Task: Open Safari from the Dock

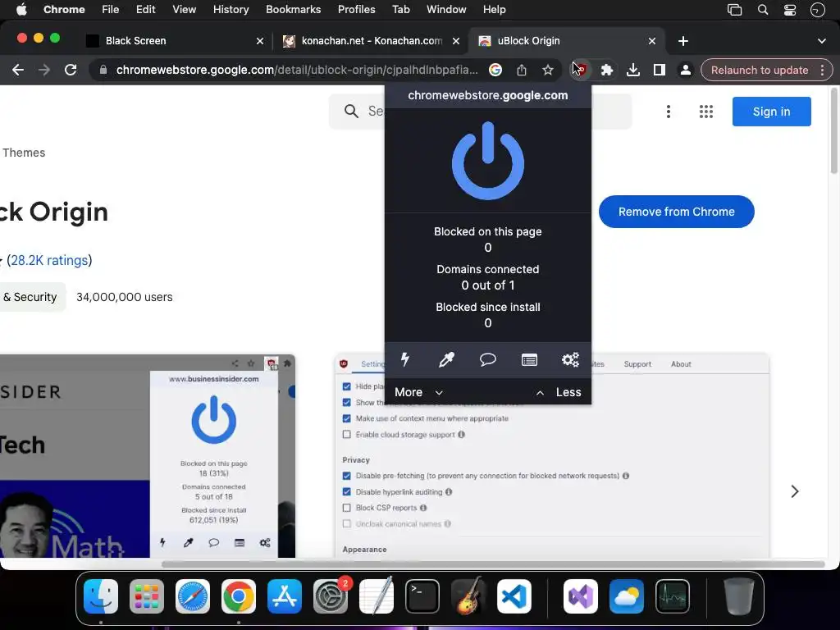Action: [192, 596]
